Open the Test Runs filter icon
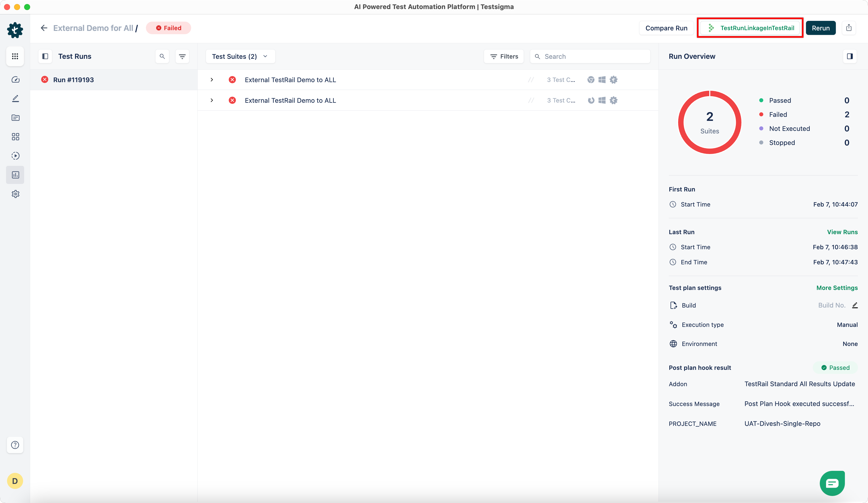This screenshot has height=503, width=868. click(182, 56)
